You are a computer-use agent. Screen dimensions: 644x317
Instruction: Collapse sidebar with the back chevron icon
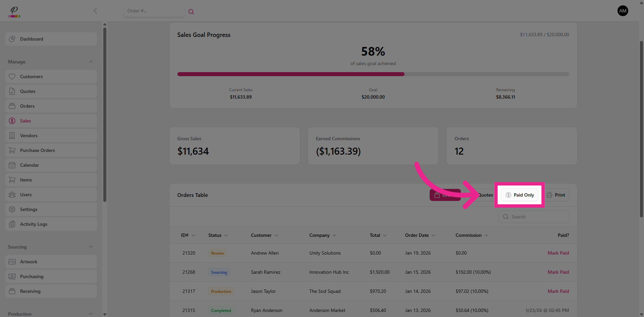coord(95,11)
